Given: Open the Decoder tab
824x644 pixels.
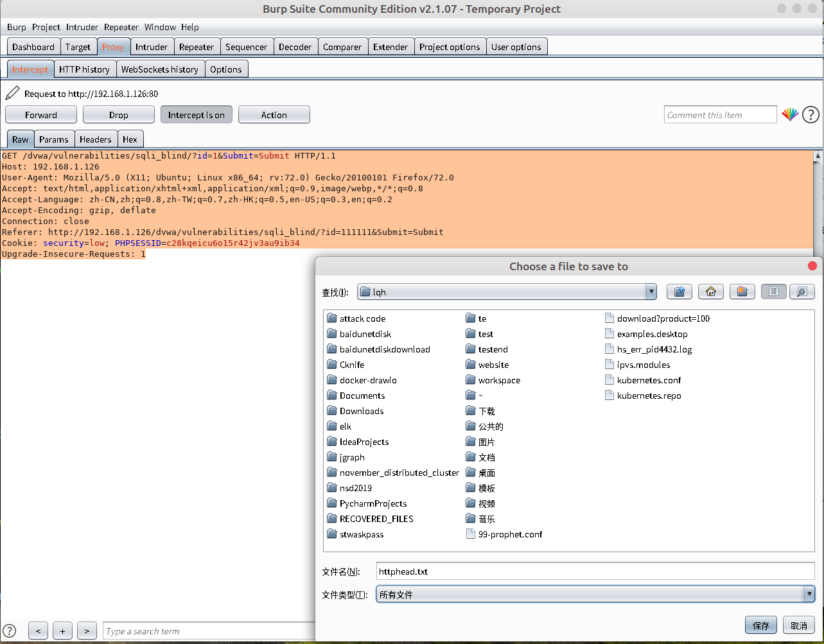Looking at the screenshot, I should coord(295,47).
